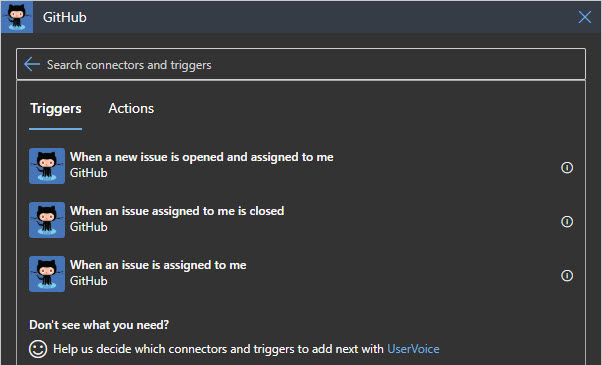The width and height of the screenshot is (602, 365).
Task: Click the GitHub Octocat icon in header
Action: [x=17, y=17]
